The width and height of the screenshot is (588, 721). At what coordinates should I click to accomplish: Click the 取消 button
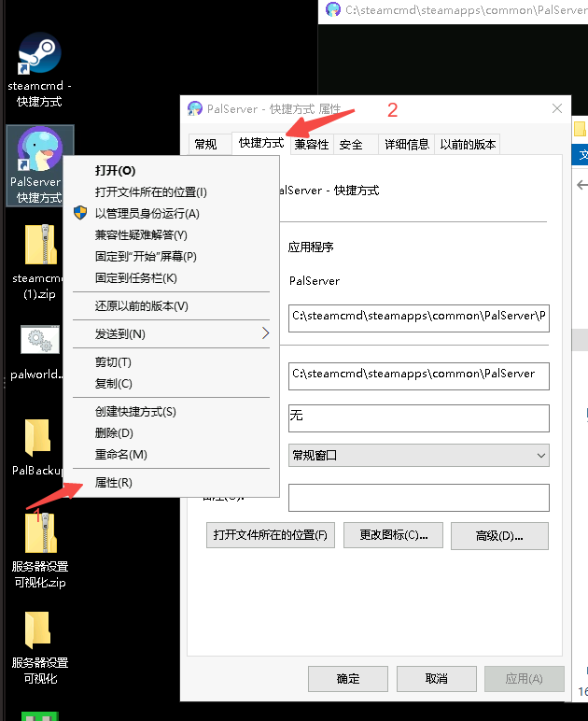coord(436,679)
